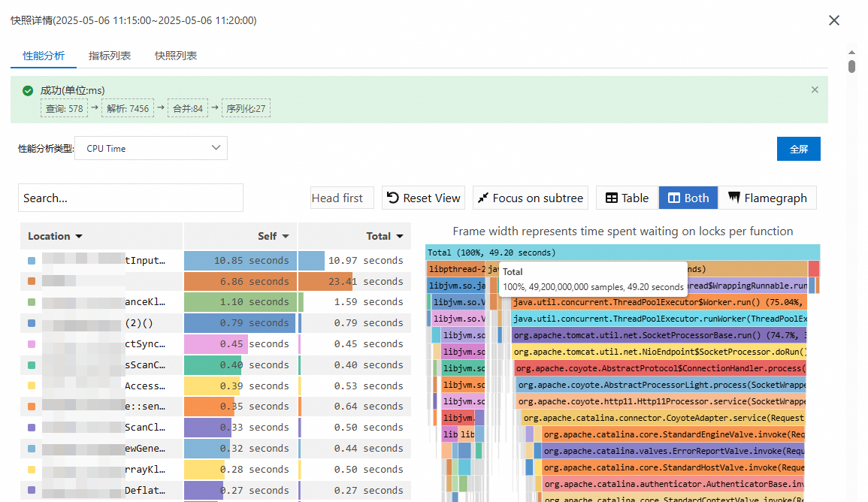Open the CPU Time analysis type dropdown
The image size is (868, 502).
[x=151, y=148]
